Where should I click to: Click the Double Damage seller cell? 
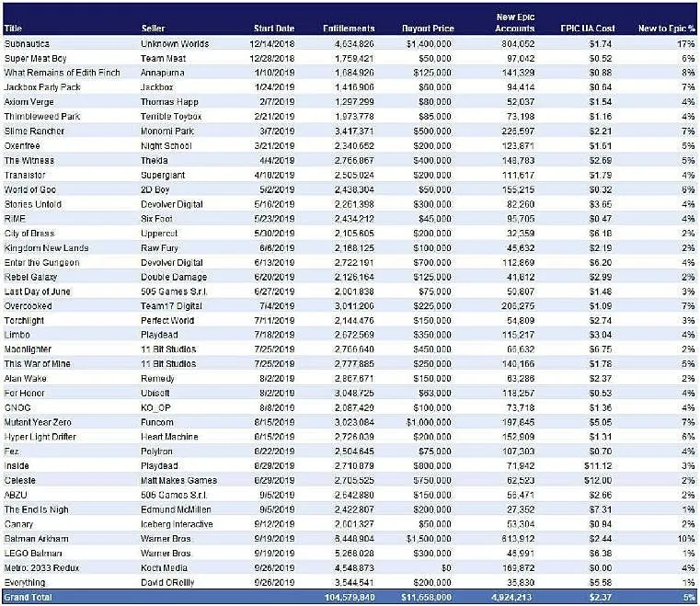click(174, 277)
